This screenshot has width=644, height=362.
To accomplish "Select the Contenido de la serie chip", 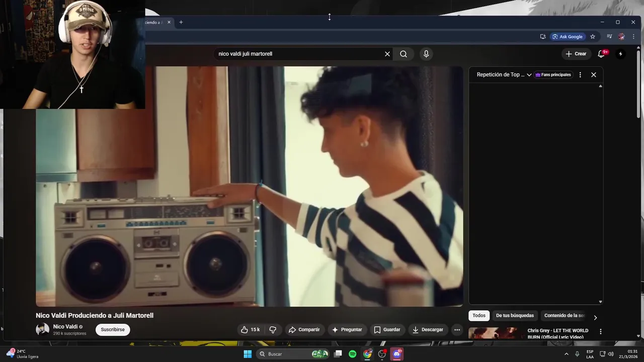I will pyautogui.click(x=564, y=316).
